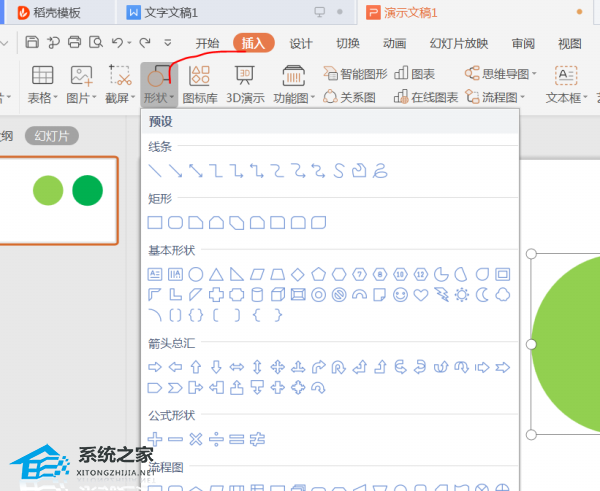The image size is (600, 491).
Task: Choose the sun shape
Action: point(462,295)
